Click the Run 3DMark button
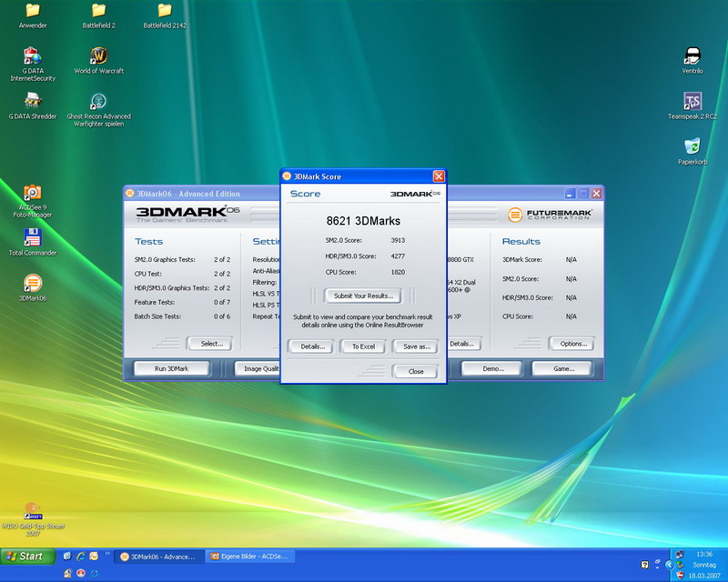Screen dimensions: 728x582 [x=171, y=368]
